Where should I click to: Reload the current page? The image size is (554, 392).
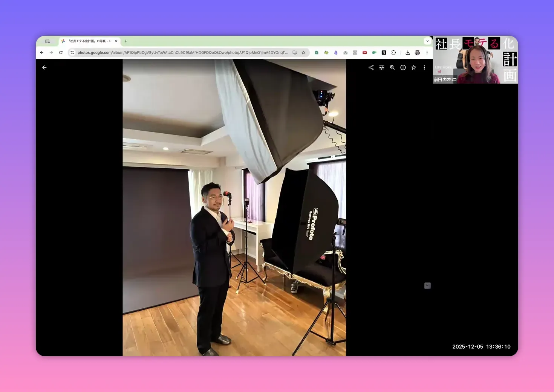coord(61,53)
